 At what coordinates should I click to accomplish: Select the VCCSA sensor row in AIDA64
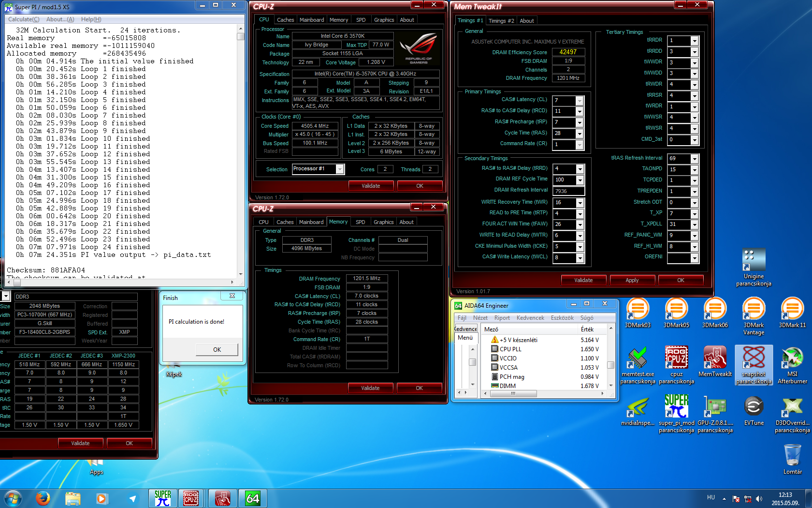pyautogui.click(x=545, y=368)
